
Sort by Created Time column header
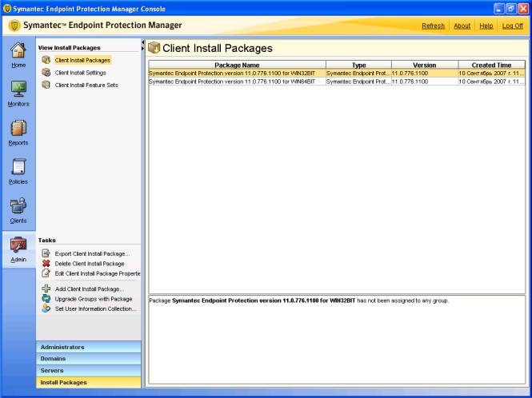[x=491, y=65]
